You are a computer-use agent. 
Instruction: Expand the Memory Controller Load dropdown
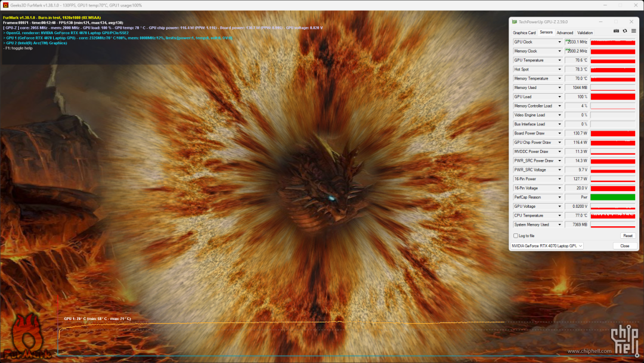pos(559,106)
